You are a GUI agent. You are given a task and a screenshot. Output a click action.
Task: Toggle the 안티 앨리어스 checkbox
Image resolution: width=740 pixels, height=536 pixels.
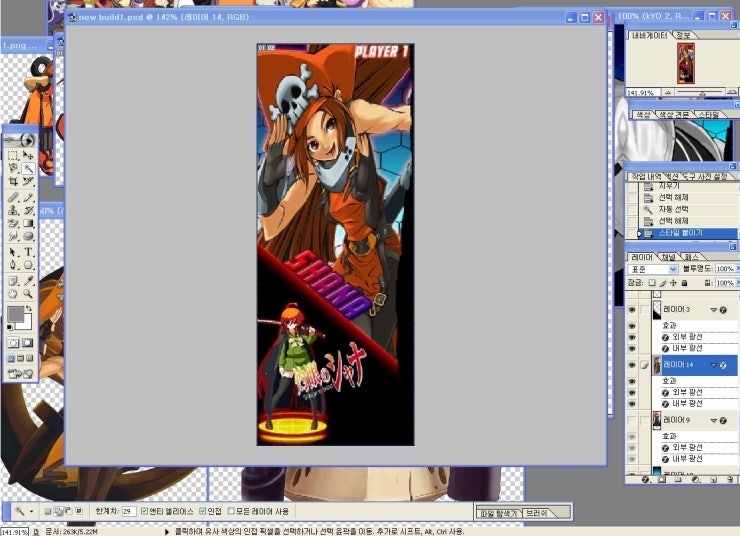145,511
